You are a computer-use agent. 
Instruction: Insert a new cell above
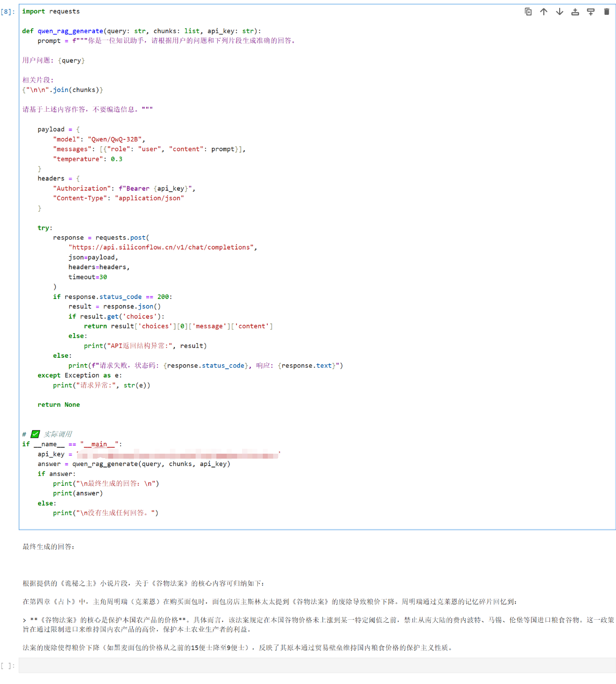pyautogui.click(x=575, y=12)
